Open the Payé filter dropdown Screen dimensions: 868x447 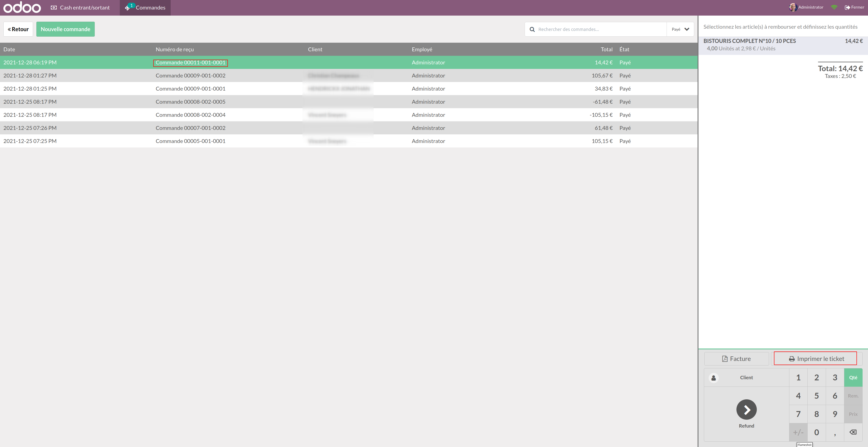click(x=680, y=29)
